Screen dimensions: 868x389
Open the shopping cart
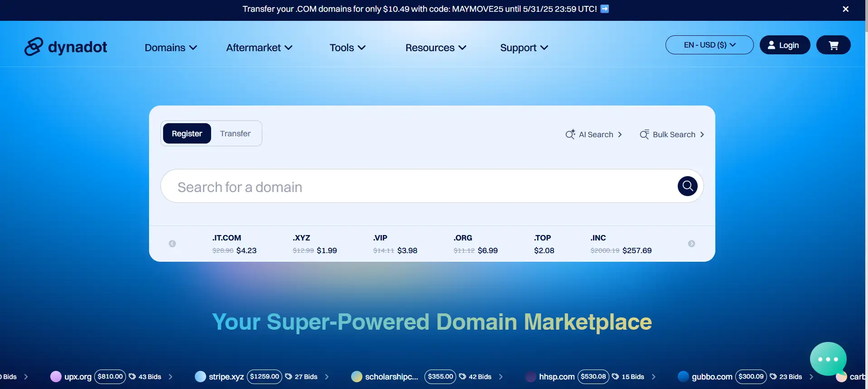[x=833, y=45]
